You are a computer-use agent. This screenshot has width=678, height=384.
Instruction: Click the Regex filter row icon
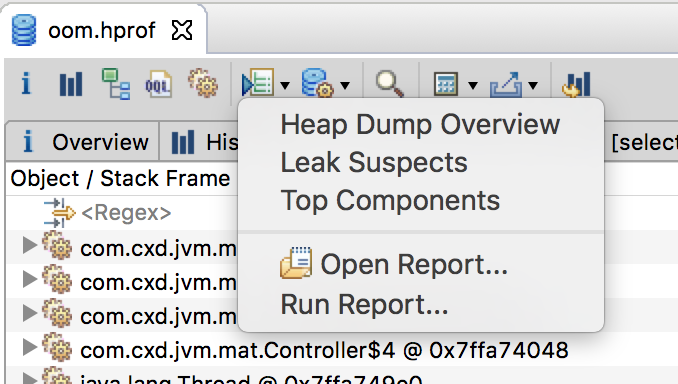[x=60, y=213]
